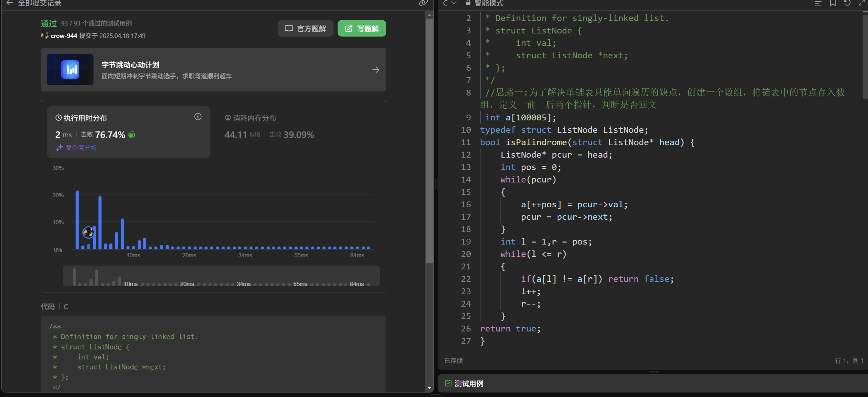
Task: Toggle the 智能模式 lock
Action: pyautogui.click(x=468, y=3)
